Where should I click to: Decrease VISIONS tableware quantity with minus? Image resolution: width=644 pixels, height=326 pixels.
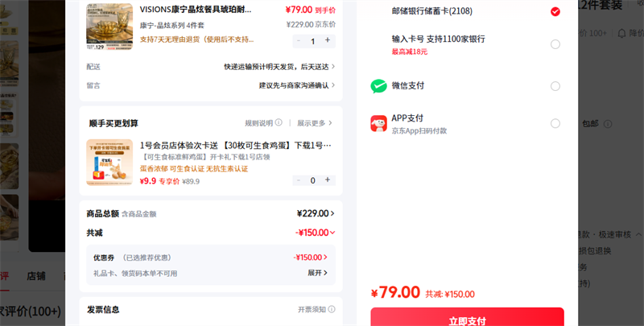[299, 40]
